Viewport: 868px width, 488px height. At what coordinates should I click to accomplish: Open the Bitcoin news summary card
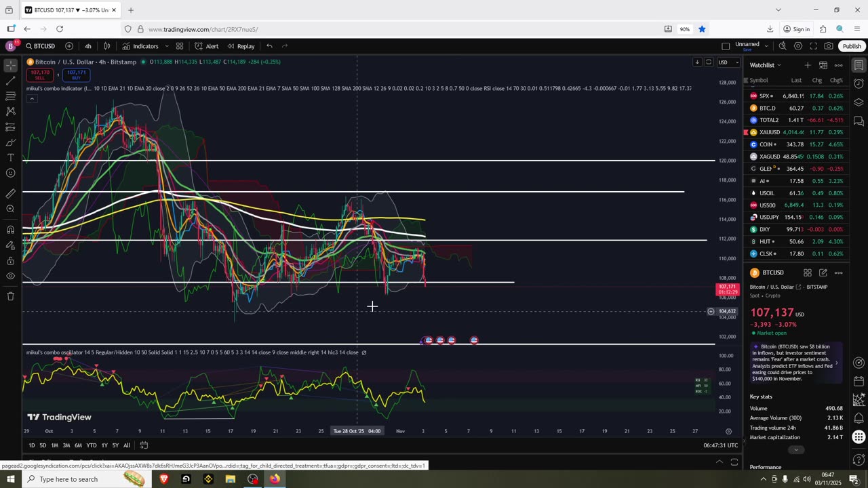coord(796,363)
